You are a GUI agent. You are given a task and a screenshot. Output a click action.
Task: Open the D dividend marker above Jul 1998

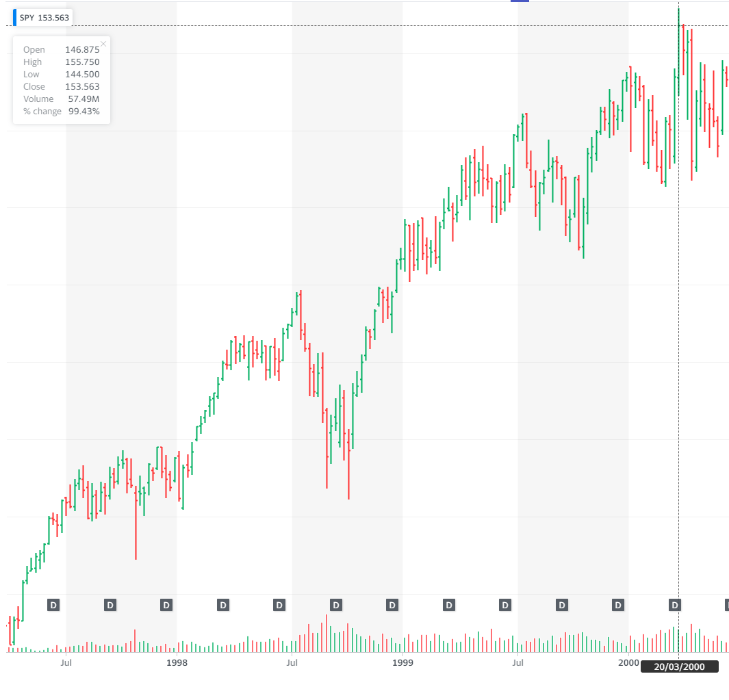[x=279, y=605]
